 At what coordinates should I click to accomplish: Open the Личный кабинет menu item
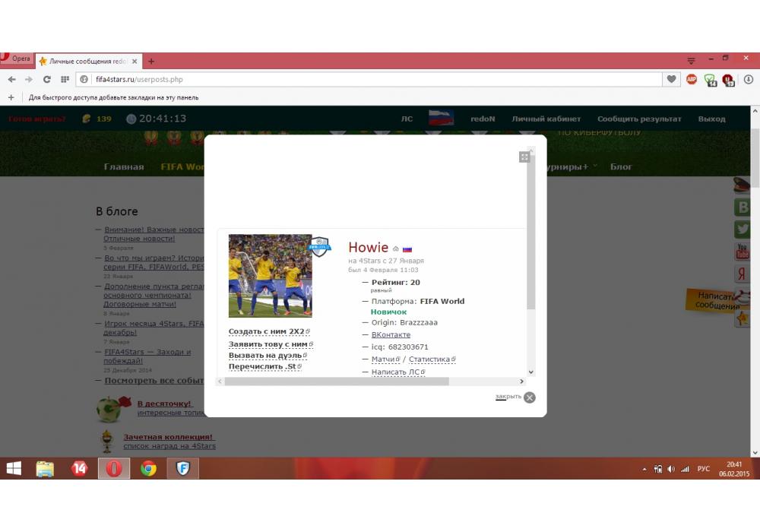click(546, 119)
